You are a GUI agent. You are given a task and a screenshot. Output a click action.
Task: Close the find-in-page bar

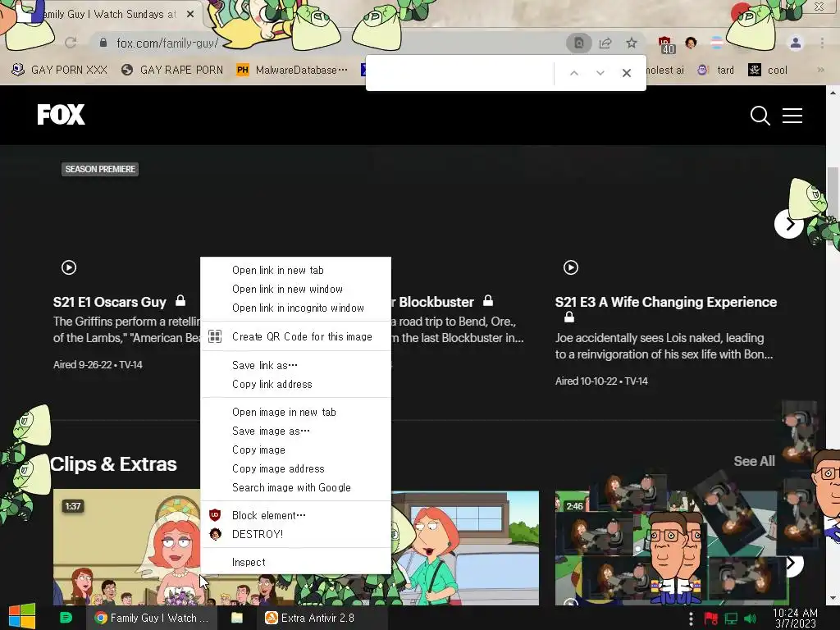pyautogui.click(x=626, y=73)
